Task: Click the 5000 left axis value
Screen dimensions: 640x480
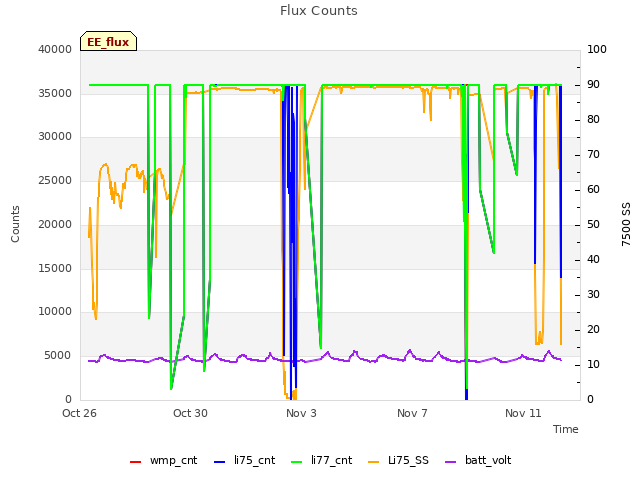Action: coord(58,356)
